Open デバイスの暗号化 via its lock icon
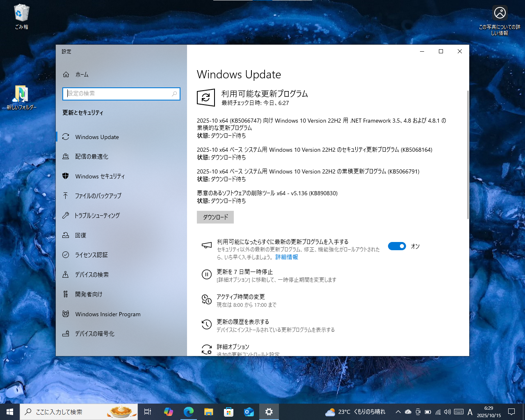This screenshot has height=420, width=525. (66, 333)
